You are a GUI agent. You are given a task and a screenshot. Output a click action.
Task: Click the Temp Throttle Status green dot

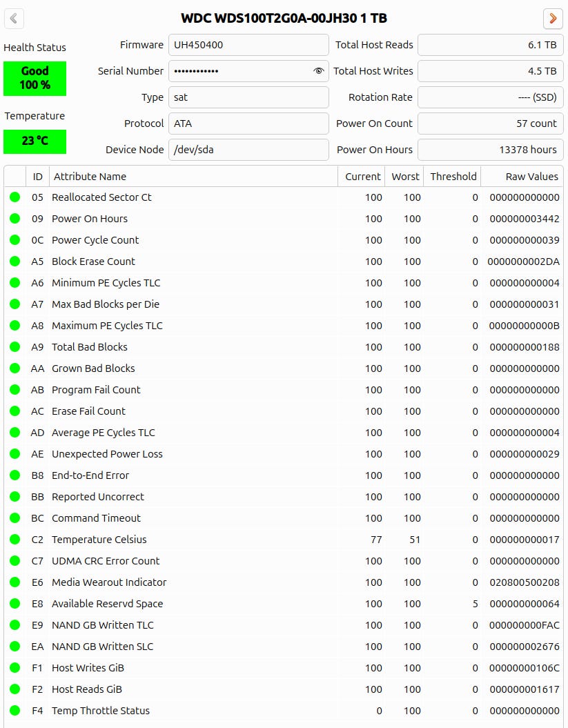[15, 711]
